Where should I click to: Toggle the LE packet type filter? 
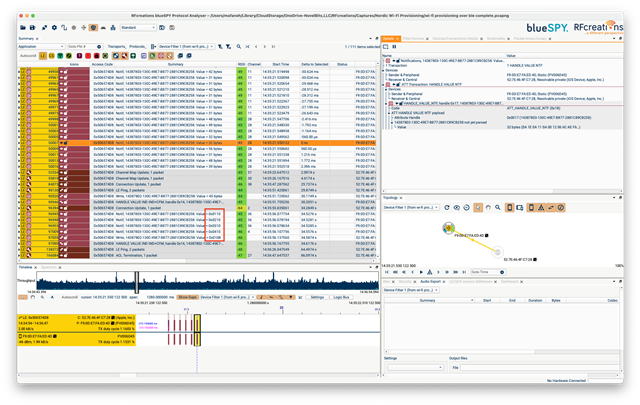(43, 56)
